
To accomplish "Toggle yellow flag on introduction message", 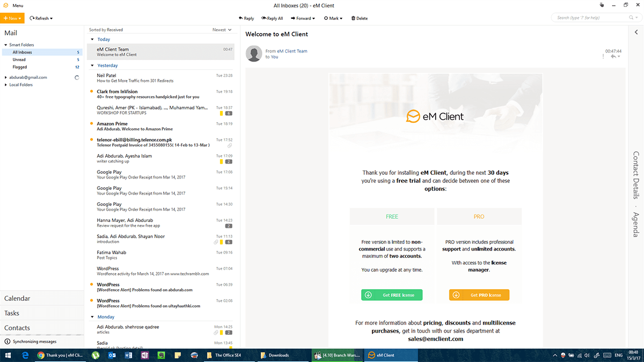I will tap(221, 242).
